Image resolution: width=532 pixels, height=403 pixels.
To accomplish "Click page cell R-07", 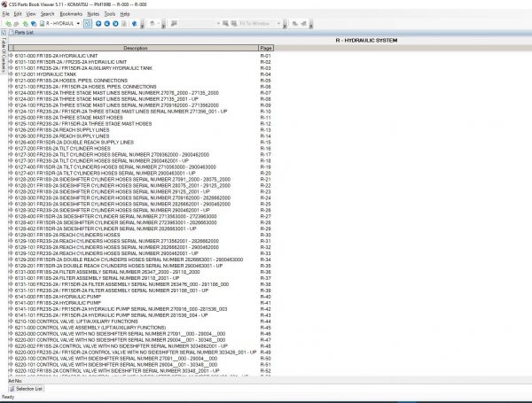I will (x=266, y=93).
